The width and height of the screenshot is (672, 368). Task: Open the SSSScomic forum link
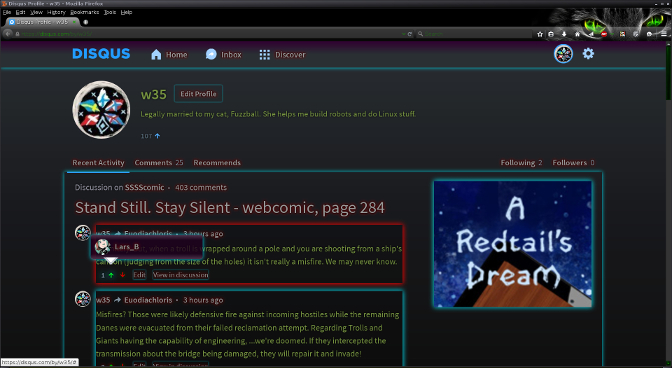click(x=144, y=187)
